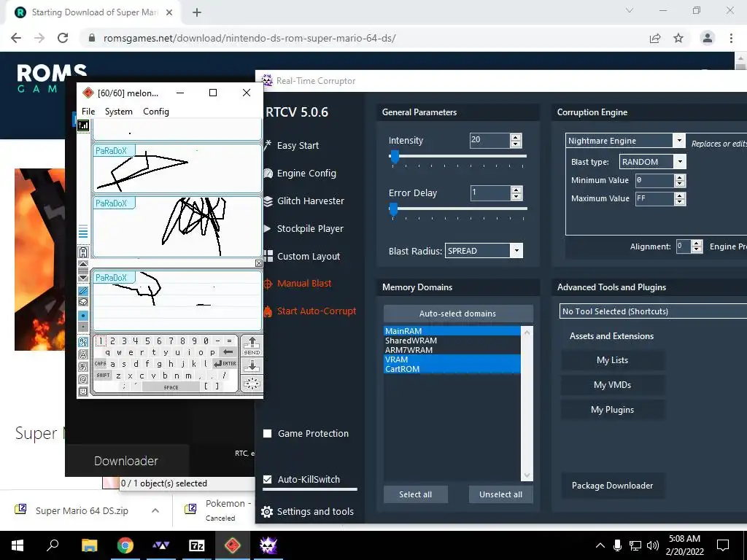Enable the Game Protection checkbox
This screenshot has width=747, height=560.
[268, 433]
